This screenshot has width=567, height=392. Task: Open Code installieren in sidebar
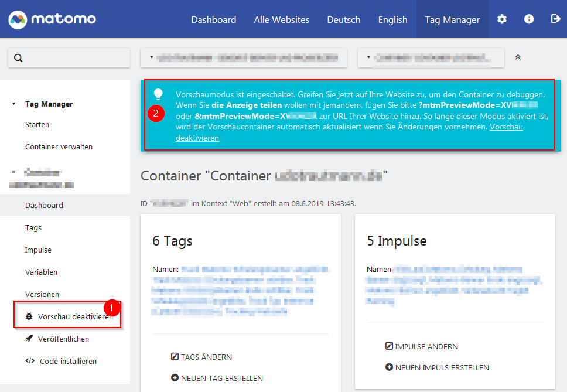69,361
